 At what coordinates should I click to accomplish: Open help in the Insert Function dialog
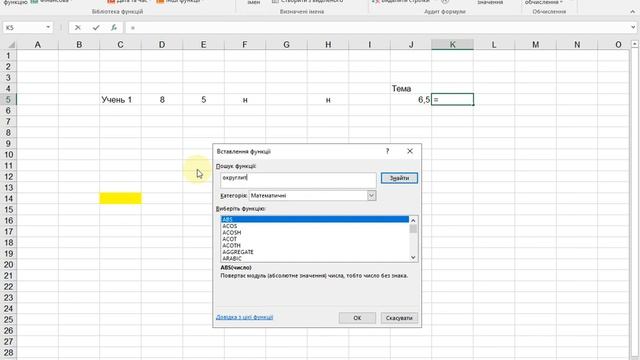click(387, 151)
